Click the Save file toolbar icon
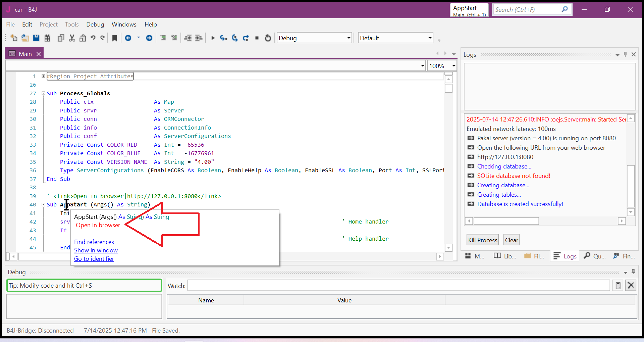Viewport: 644px width, 342px height. 36,38
